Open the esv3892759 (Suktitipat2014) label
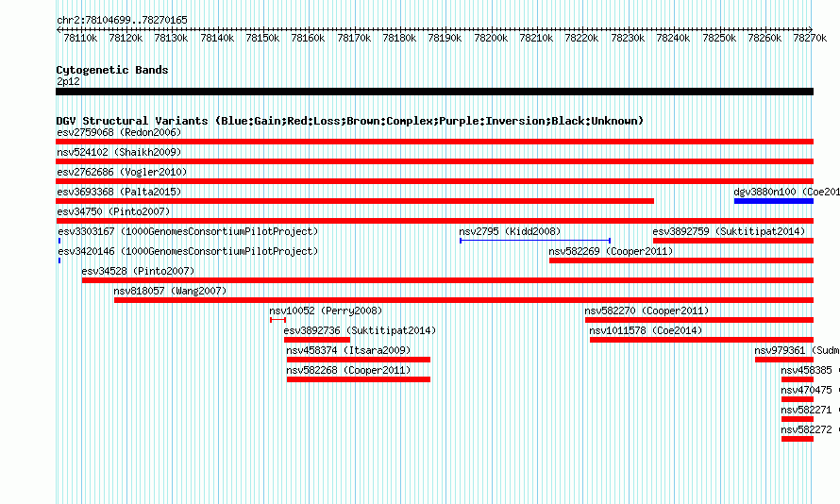This screenshot has height=504, width=840. [730, 231]
